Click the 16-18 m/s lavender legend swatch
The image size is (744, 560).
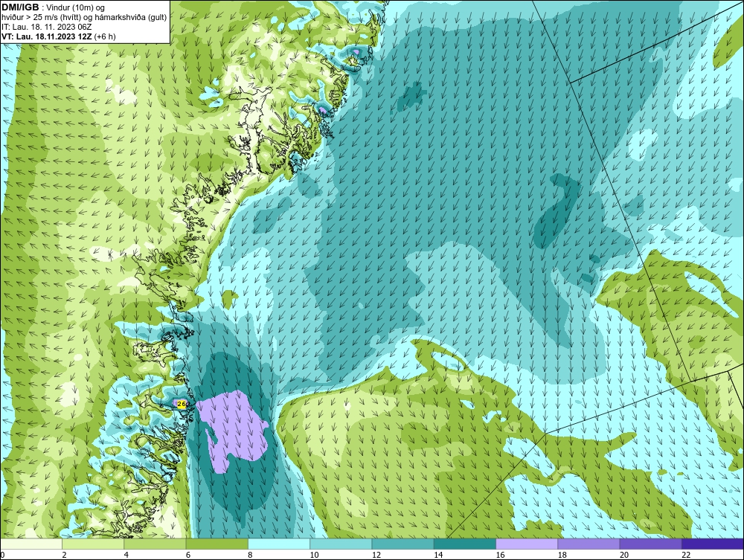[x=527, y=544]
